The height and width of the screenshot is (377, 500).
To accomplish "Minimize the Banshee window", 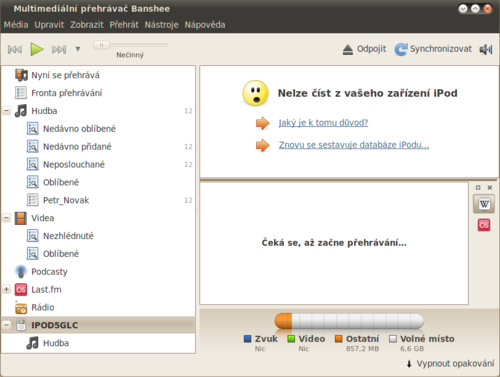I will coord(463,9).
